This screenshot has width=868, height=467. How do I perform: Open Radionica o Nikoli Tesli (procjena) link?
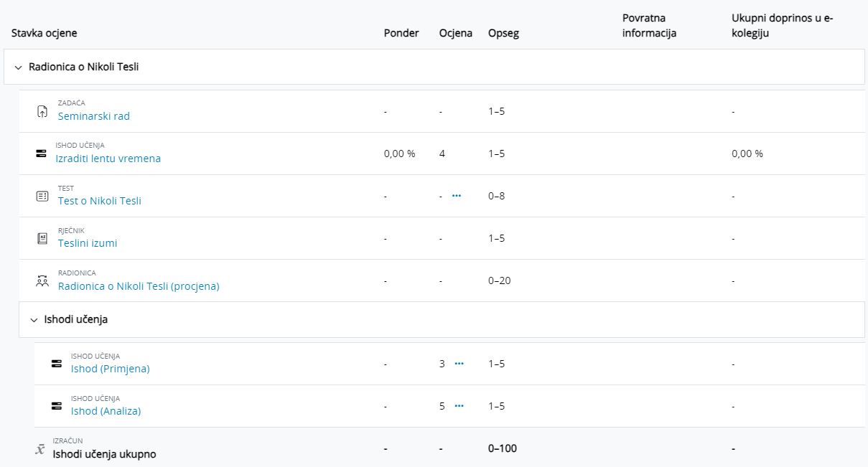(x=139, y=286)
